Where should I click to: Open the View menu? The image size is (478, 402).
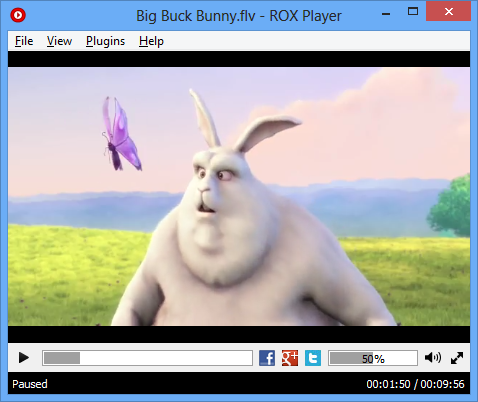[x=59, y=41]
